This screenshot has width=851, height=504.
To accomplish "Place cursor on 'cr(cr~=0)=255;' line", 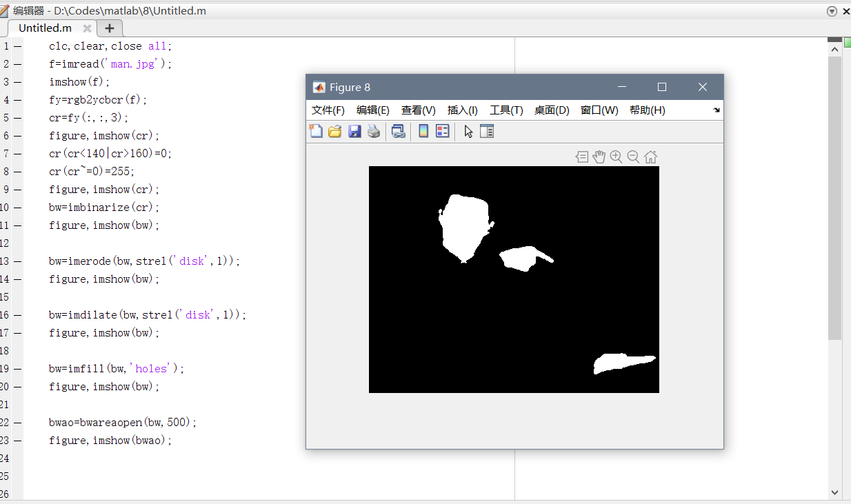I will tap(92, 172).
